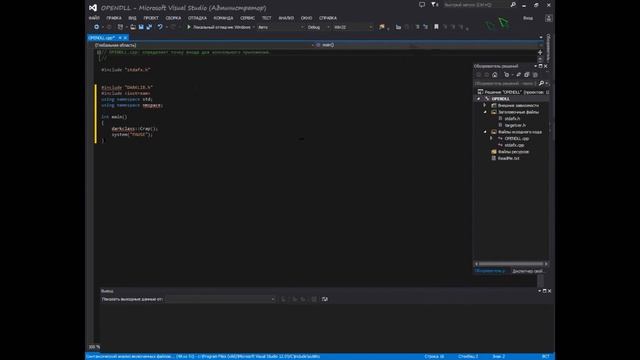
Task: Click Home icon in Solution Explorer toolbar
Action: [x=495, y=75]
